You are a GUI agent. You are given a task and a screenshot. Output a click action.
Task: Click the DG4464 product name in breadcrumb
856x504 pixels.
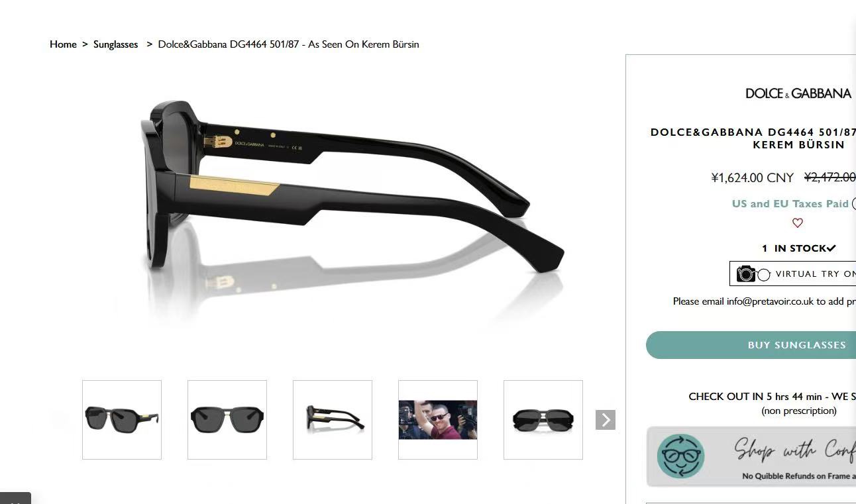tap(288, 44)
